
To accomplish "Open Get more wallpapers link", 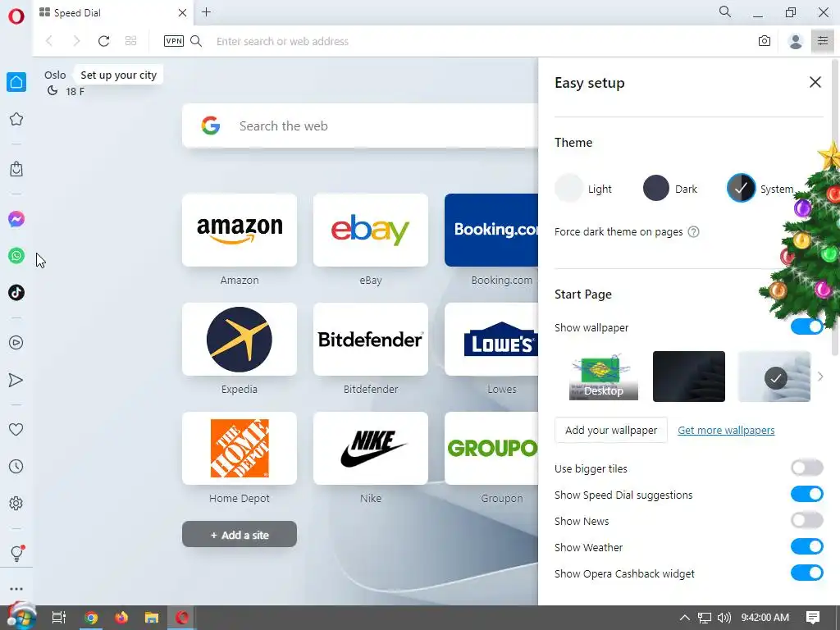I will pyautogui.click(x=726, y=430).
